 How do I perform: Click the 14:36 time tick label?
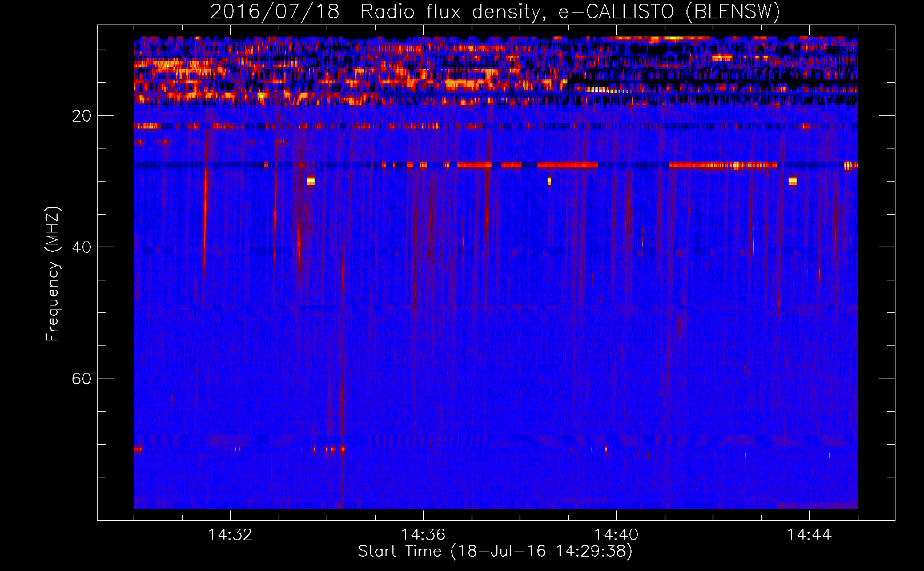pyautogui.click(x=423, y=535)
